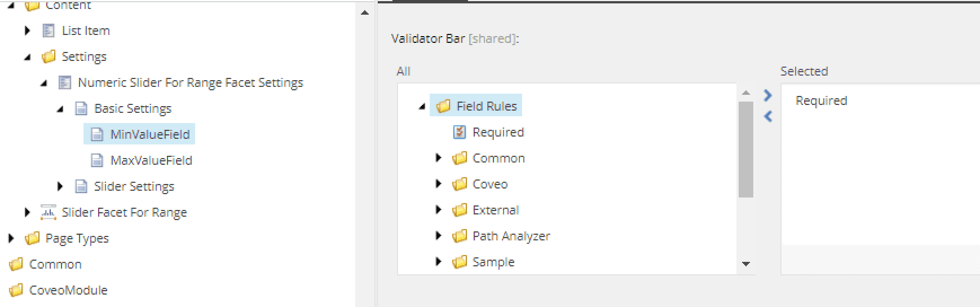The height and width of the screenshot is (307, 980).
Task: Click the All list scroll-down arrow
Action: tap(745, 264)
